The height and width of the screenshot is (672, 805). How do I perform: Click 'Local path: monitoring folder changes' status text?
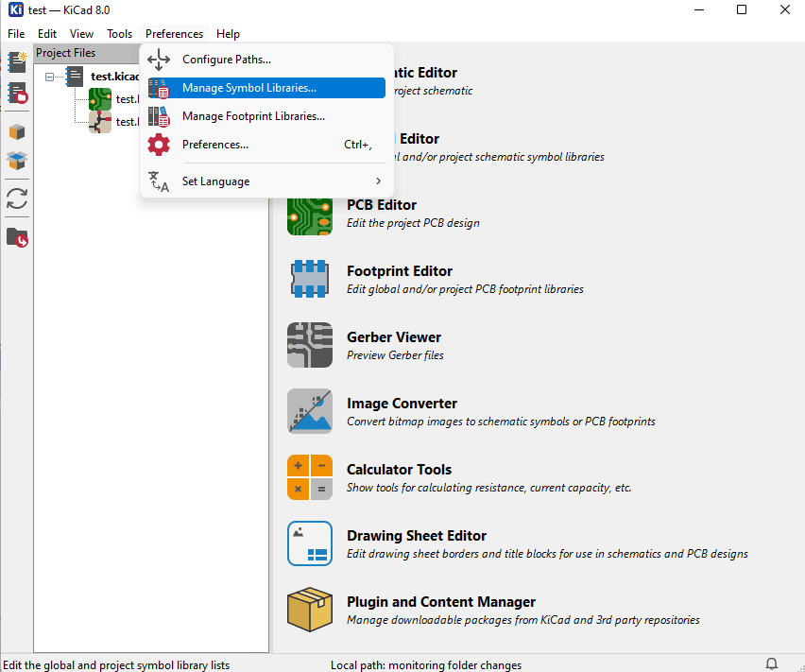click(426, 665)
